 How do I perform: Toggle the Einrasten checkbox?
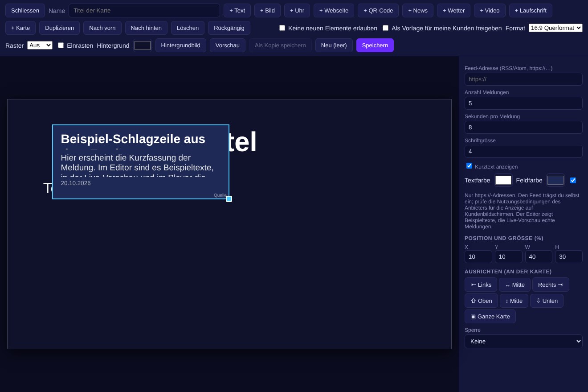click(61, 45)
